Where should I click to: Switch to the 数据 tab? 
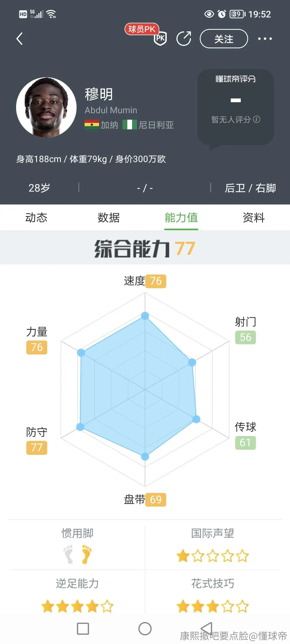109,218
